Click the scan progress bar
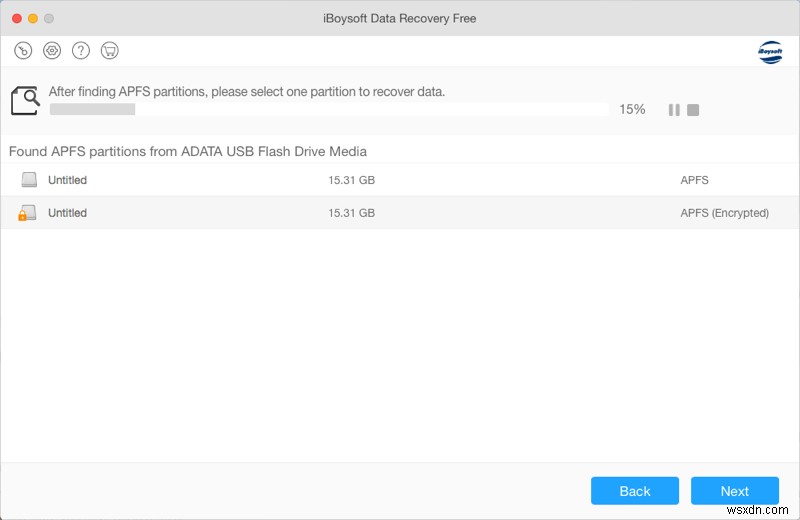The image size is (800, 520). pyautogui.click(x=328, y=109)
